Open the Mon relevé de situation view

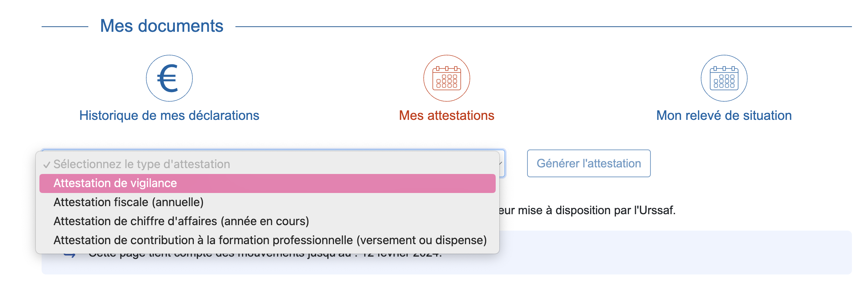click(724, 115)
